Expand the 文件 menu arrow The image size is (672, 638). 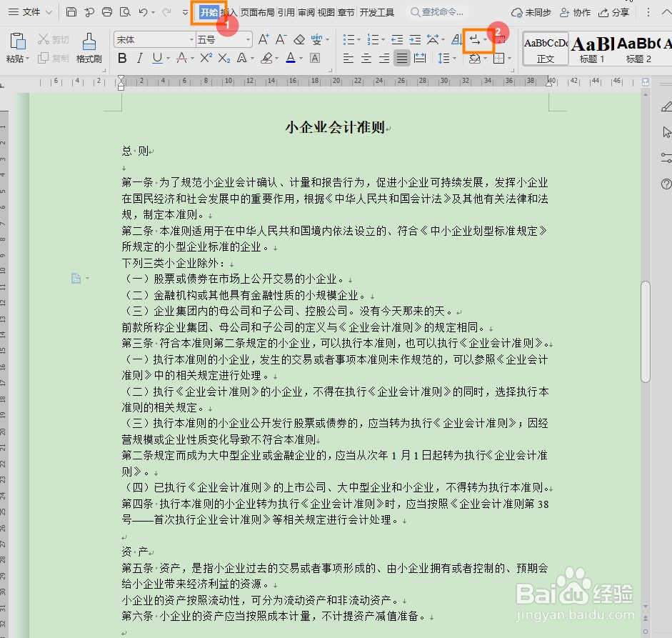pyautogui.click(x=49, y=12)
